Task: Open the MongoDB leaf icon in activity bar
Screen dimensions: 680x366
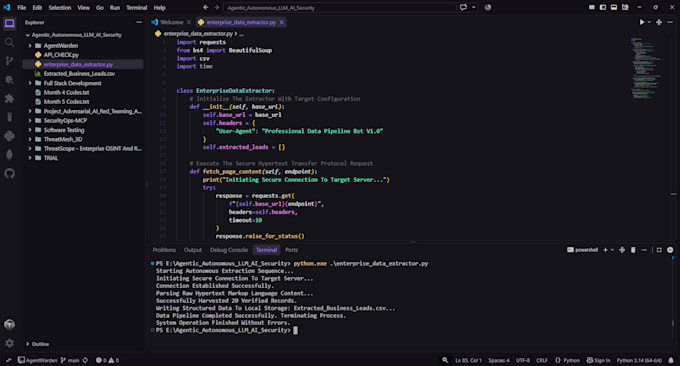Action: (x=10, y=155)
